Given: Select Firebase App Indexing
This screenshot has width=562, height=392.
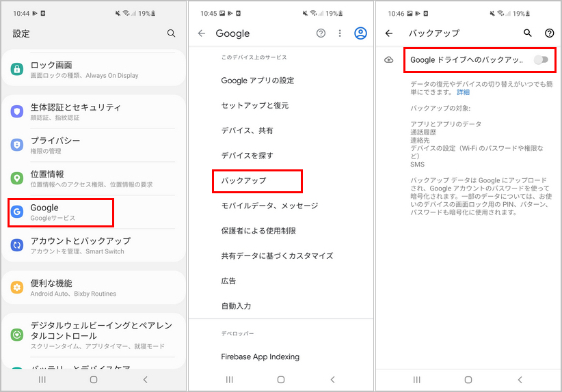Looking at the screenshot, I should point(281,357).
